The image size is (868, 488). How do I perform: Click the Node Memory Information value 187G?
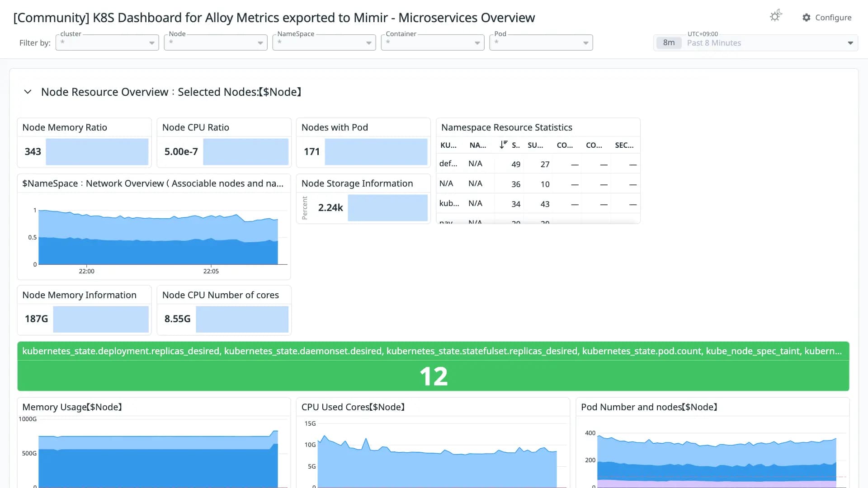coord(36,319)
